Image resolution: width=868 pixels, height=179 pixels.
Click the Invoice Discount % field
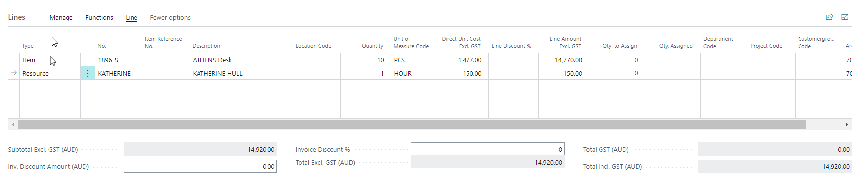(488, 149)
